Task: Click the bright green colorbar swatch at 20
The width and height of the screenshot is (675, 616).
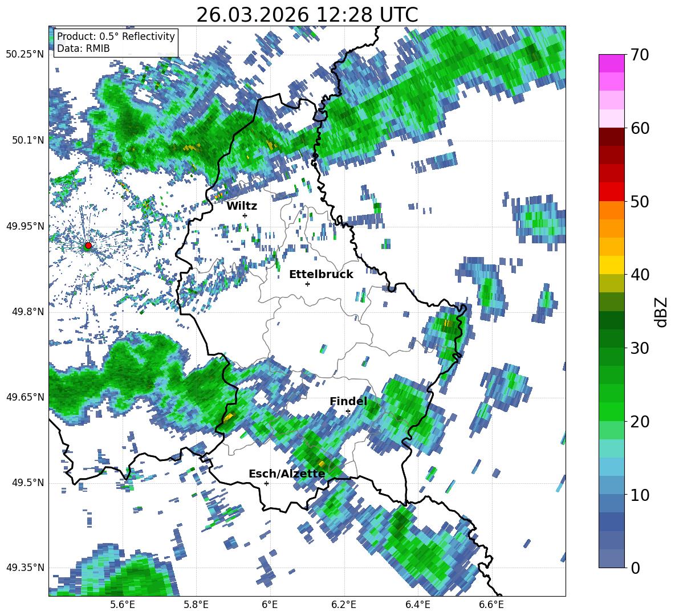Action: click(611, 412)
